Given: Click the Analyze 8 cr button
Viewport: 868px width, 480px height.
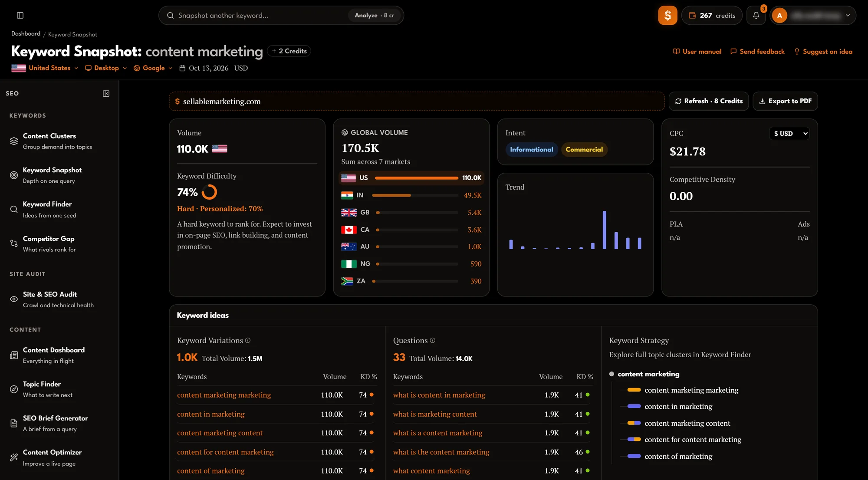Looking at the screenshot, I should pyautogui.click(x=375, y=15).
